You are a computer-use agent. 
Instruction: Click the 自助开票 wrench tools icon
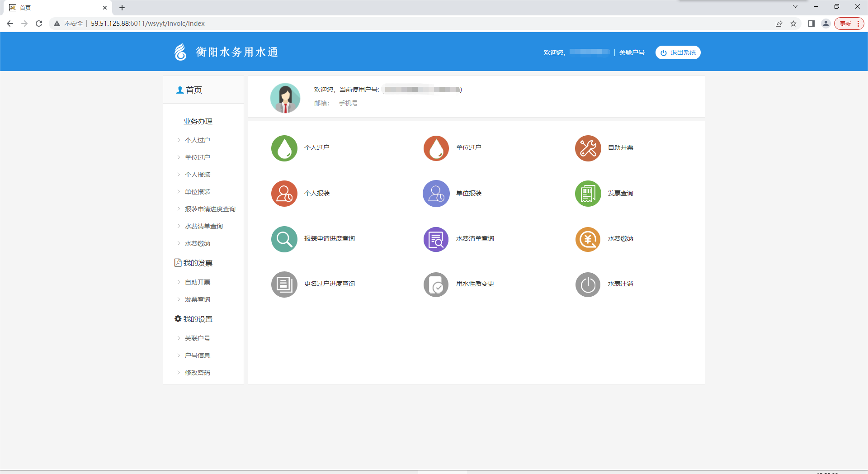tap(588, 148)
